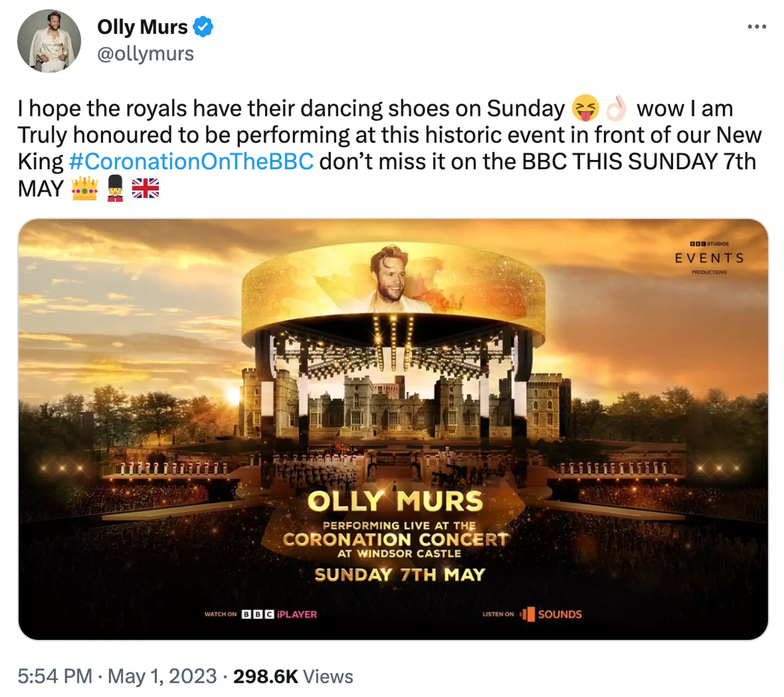The image size is (784, 697).
Task: Click the OK hand emoji
Action: click(616, 108)
